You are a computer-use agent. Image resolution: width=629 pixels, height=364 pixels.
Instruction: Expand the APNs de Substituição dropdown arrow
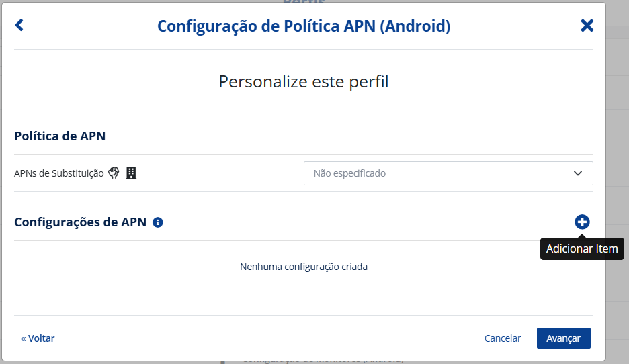click(578, 173)
